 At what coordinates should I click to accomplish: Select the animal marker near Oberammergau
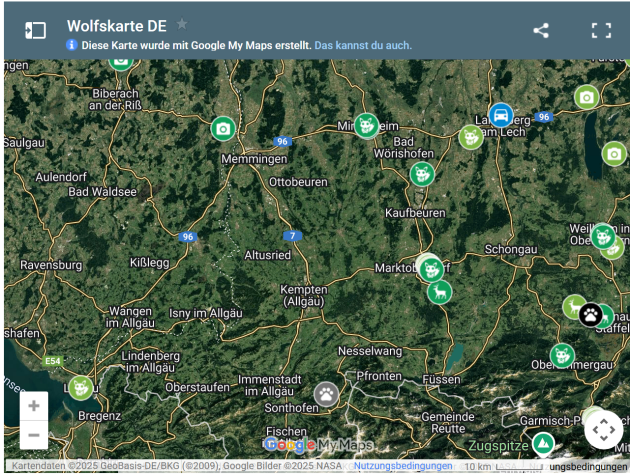click(562, 355)
